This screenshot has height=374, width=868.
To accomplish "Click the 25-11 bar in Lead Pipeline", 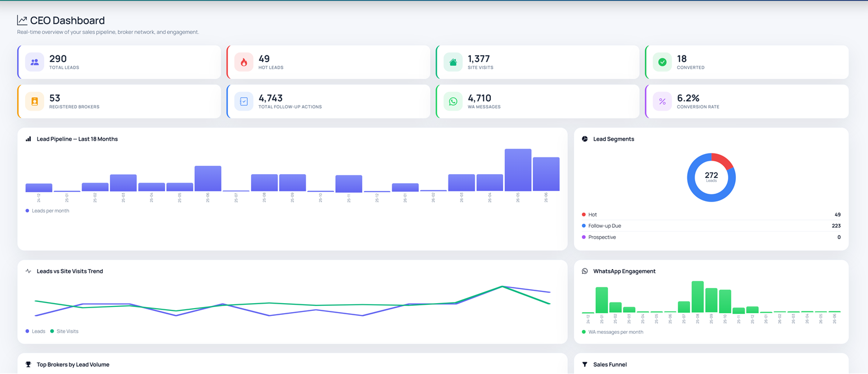I will [x=349, y=184].
